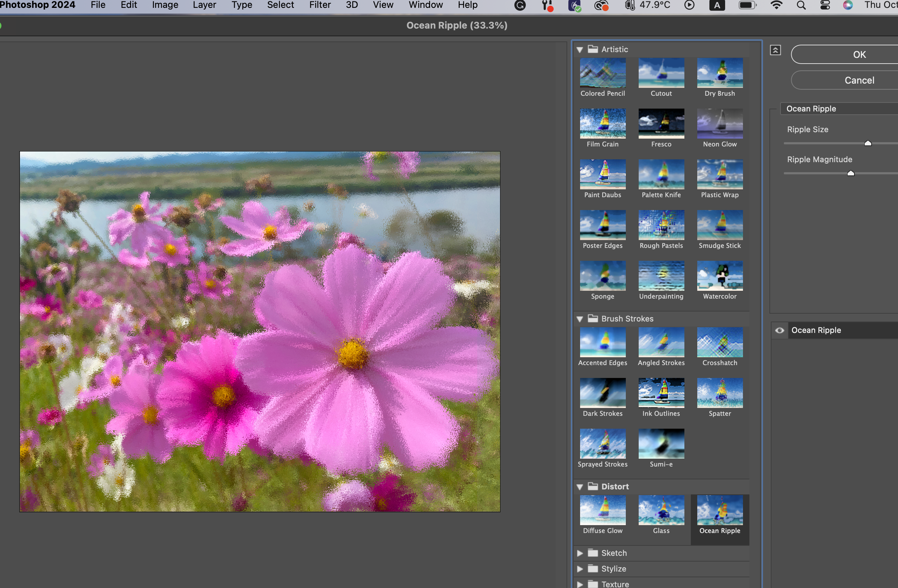This screenshot has width=898, height=588.
Task: Hide the filter gallery thumbnails panel
Action: click(x=775, y=50)
